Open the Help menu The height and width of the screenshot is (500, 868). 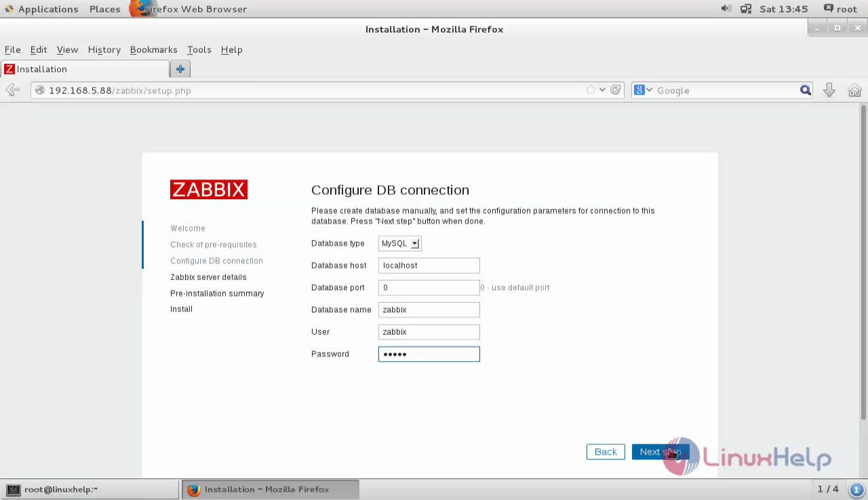click(x=231, y=49)
